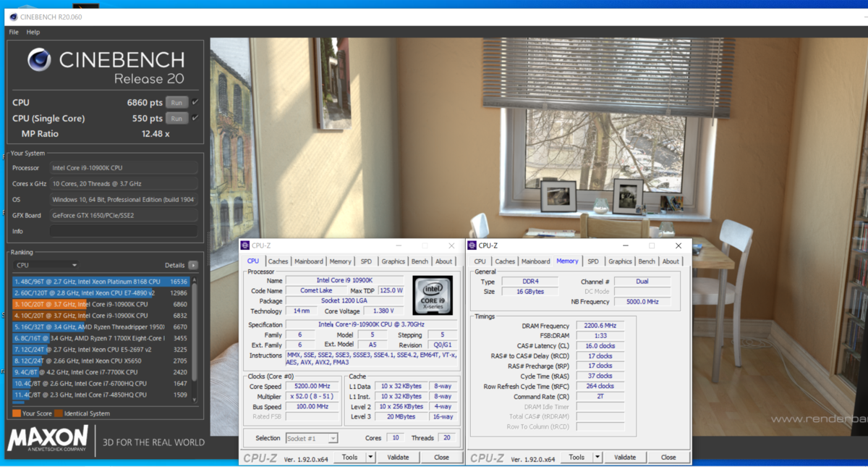The width and height of the screenshot is (868, 467).
Task: Click the Details arrow icon in Ranking
Action: 193,266
